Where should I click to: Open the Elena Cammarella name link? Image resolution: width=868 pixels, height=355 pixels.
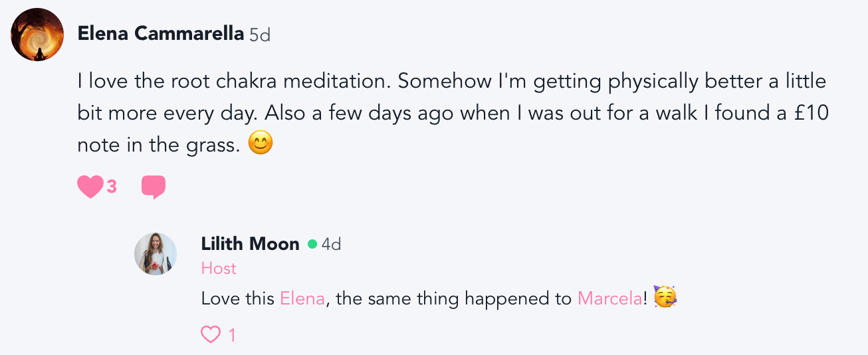coord(161,33)
